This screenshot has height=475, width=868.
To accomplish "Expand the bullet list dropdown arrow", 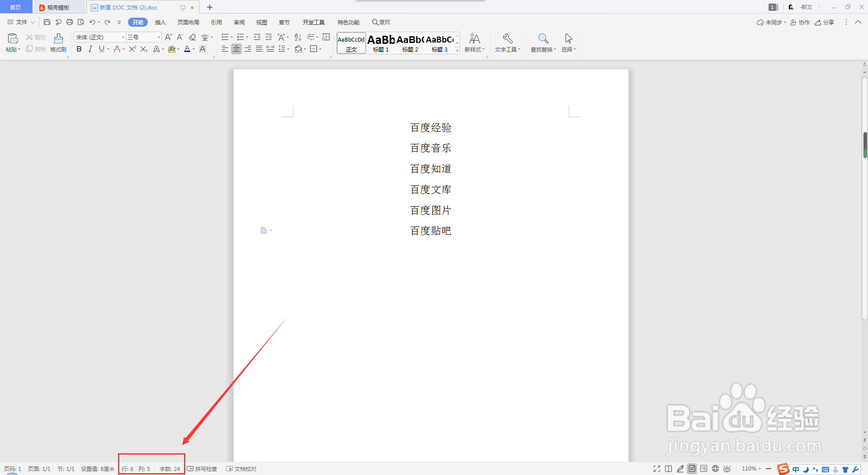I will pyautogui.click(x=232, y=38).
